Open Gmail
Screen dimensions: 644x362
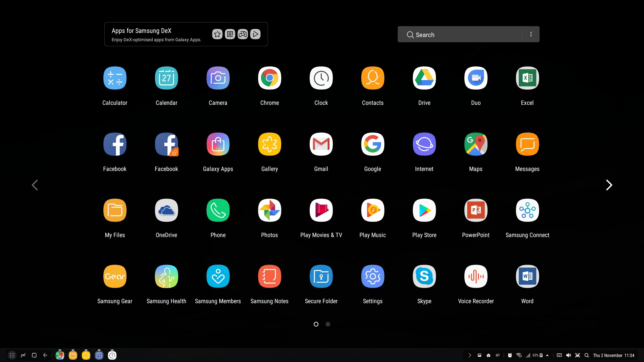pos(321,144)
